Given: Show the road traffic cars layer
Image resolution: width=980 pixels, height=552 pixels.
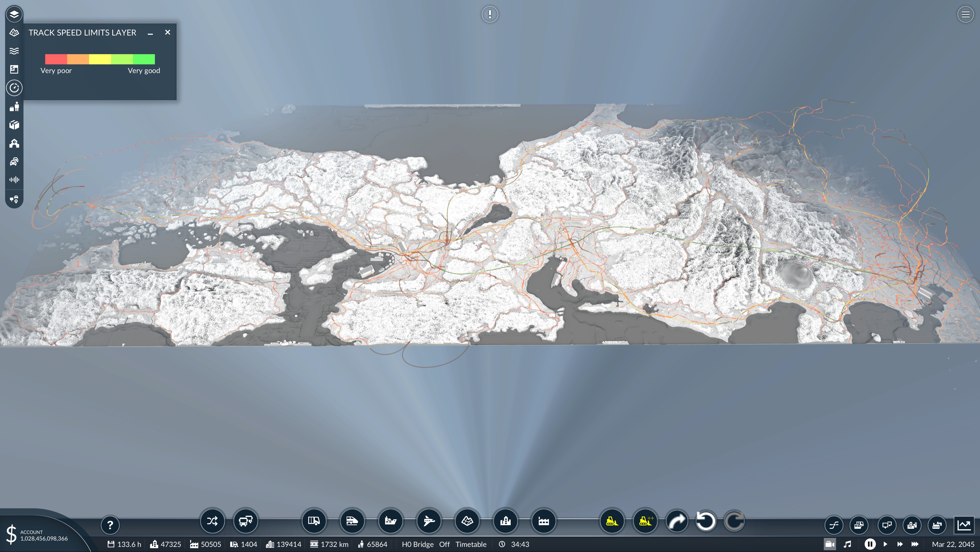Looking at the screenshot, I should click(x=14, y=161).
